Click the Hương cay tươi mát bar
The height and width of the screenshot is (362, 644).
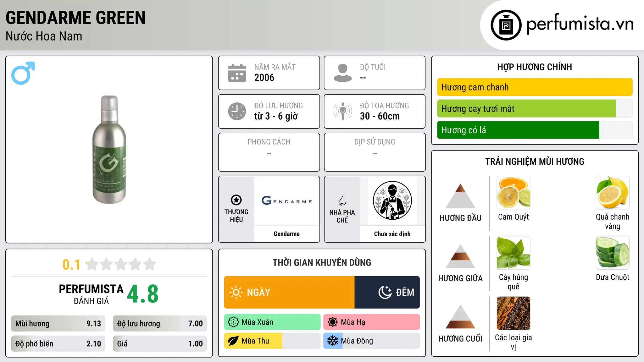535,108
